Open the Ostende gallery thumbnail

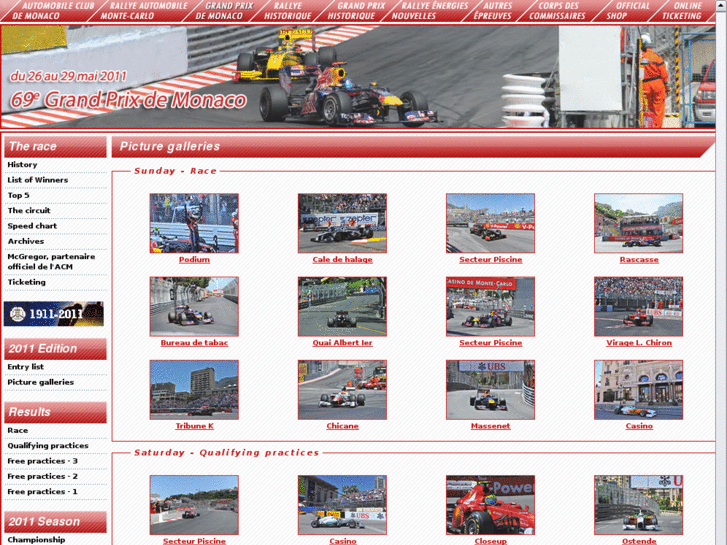(638, 505)
